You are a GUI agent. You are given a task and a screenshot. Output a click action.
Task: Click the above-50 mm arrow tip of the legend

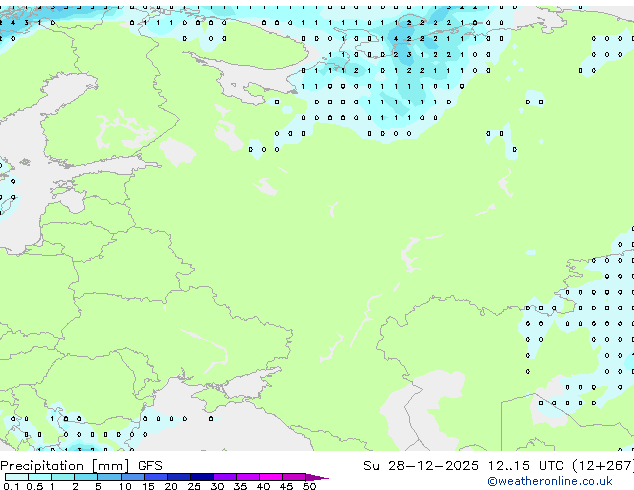(317, 477)
